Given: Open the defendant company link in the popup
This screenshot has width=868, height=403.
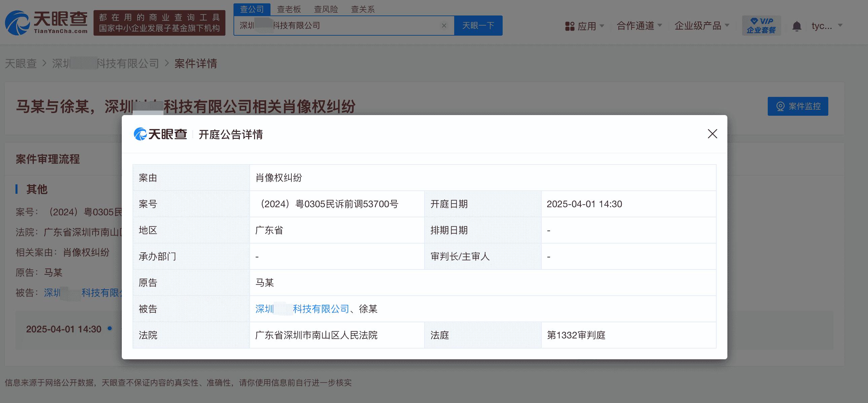Looking at the screenshot, I should [x=302, y=309].
